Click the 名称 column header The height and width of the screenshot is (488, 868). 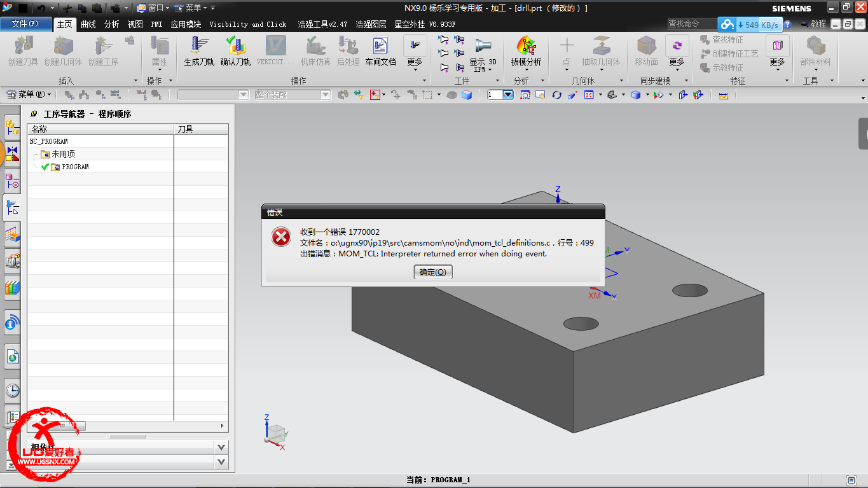pos(100,129)
